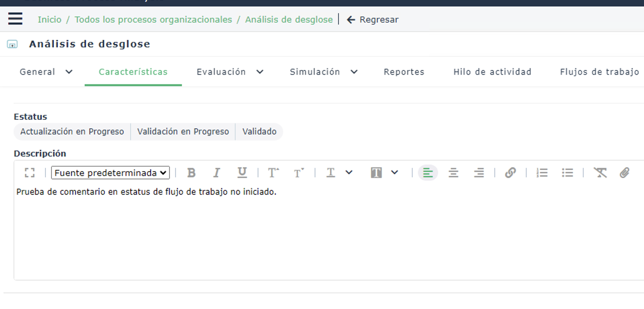Clear text formatting
The image size is (644, 309).
(x=600, y=173)
